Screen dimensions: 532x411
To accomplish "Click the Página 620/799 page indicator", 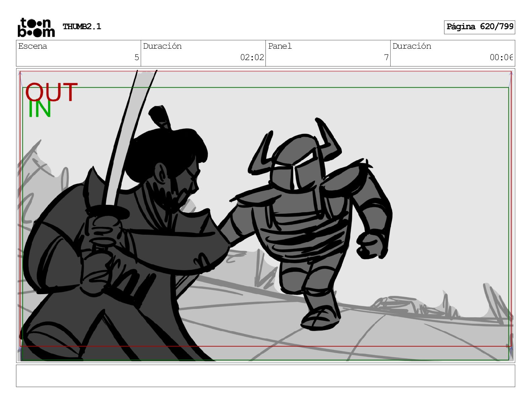I will point(480,27).
